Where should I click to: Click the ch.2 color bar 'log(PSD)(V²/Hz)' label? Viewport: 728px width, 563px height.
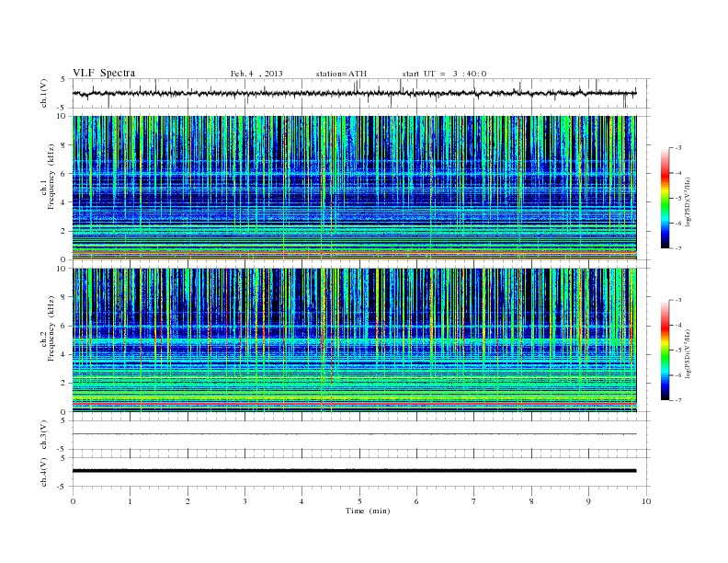(x=688, y=354)
